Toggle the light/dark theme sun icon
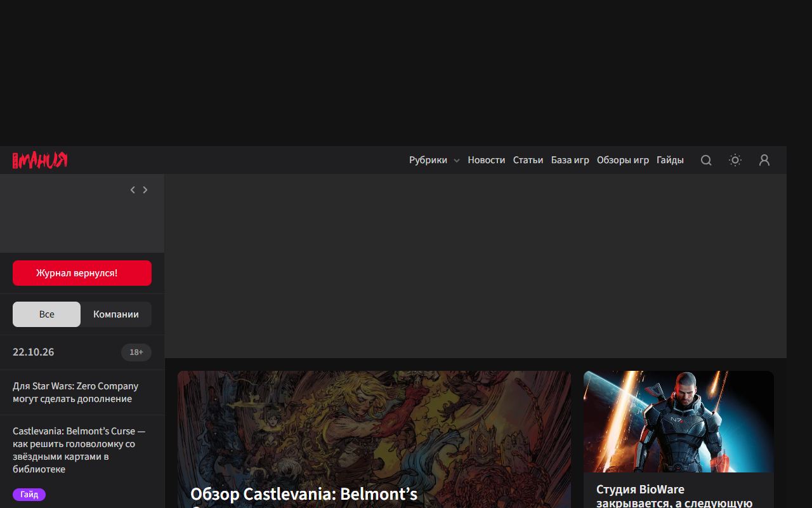812x508 pixels. (x=735, y=160)
